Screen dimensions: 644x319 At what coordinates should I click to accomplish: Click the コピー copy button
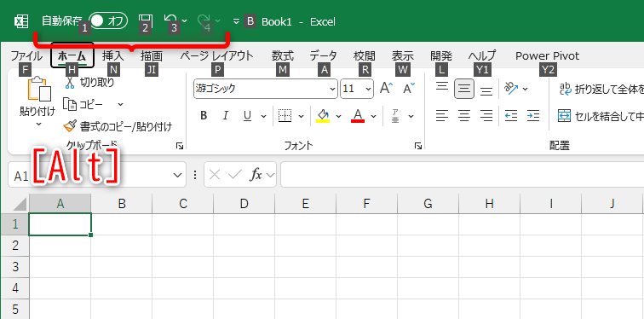[x=83, y=104]
